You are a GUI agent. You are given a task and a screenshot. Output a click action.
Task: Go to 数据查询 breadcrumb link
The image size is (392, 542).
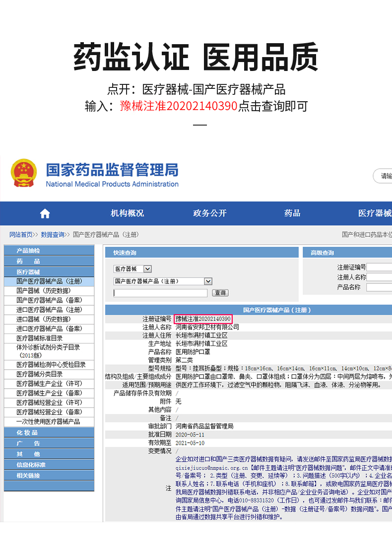point(53,235)
